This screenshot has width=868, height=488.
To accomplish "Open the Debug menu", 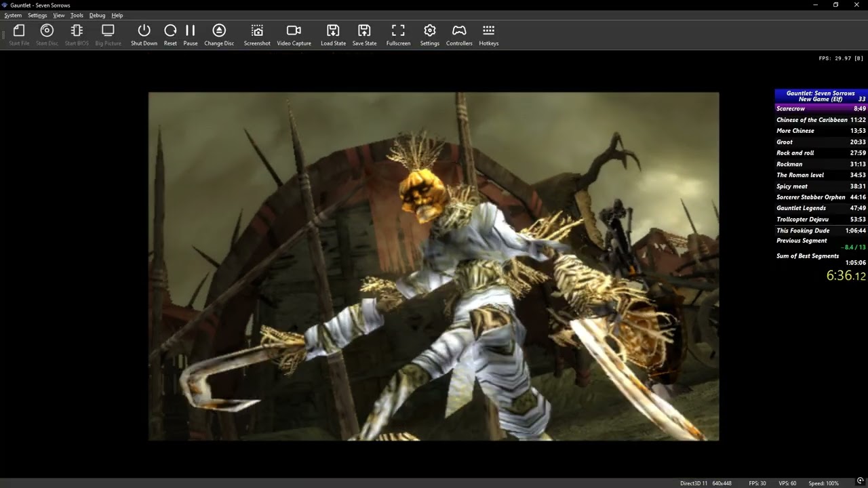I will click(97, 15).
